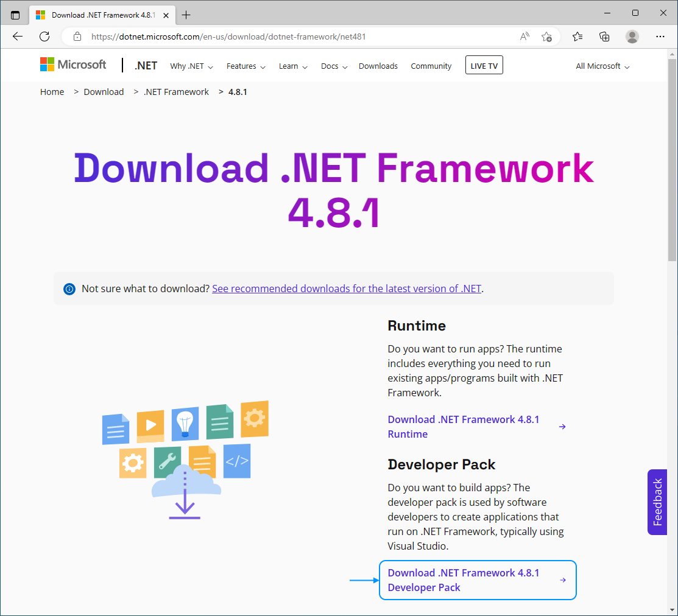
Task: Click the scrollbar up arrow
Action: (672, 54)
